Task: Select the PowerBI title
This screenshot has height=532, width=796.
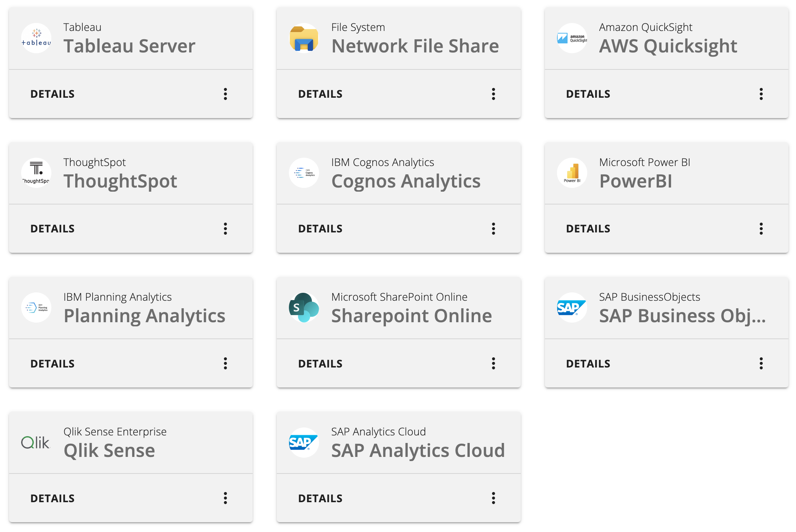Action: coord(636,181)
